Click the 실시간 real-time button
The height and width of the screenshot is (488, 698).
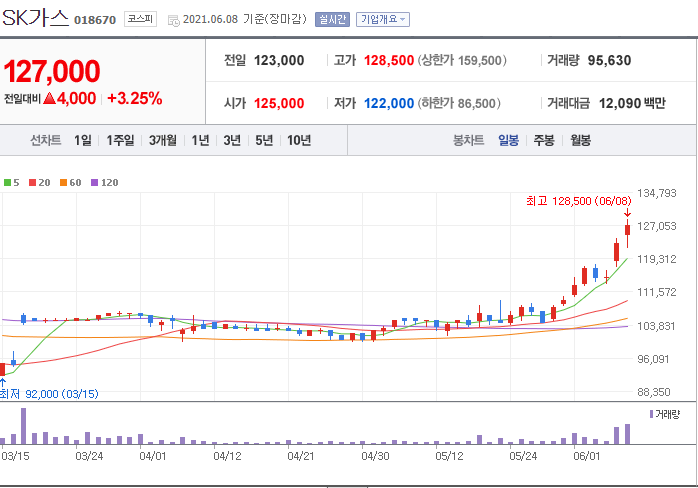(x=332, y=20)
